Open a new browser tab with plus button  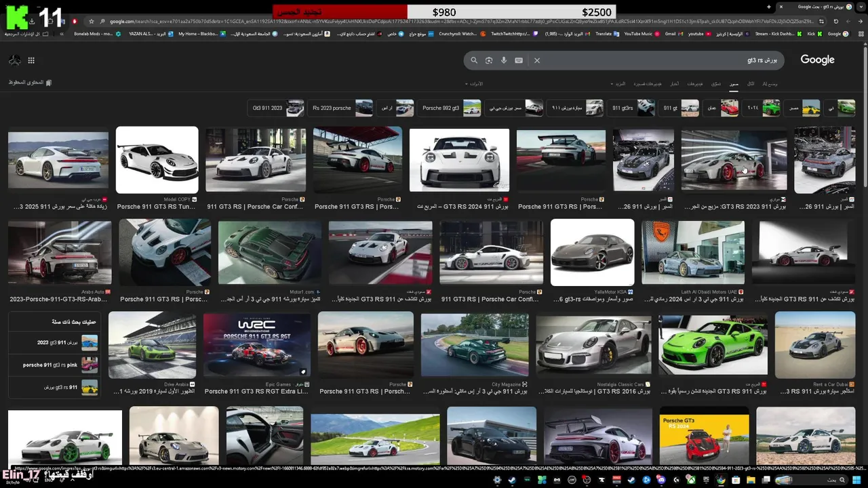point(768,7)
